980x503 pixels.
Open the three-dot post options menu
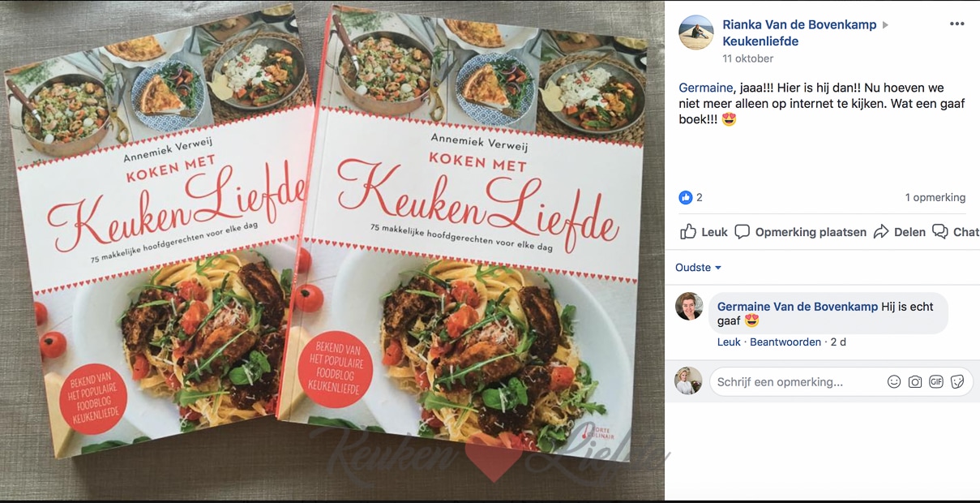[x=956, y=24]
